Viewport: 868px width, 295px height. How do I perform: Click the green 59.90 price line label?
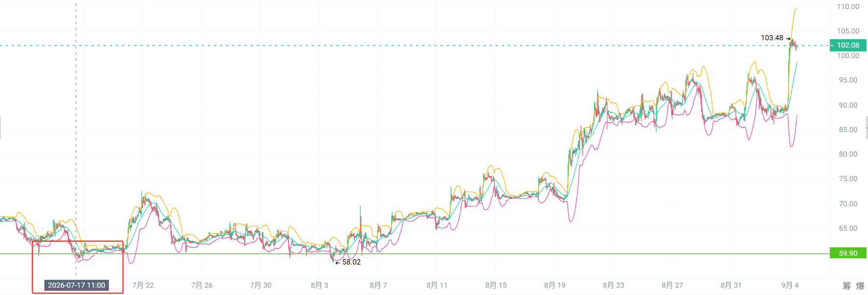848,253
